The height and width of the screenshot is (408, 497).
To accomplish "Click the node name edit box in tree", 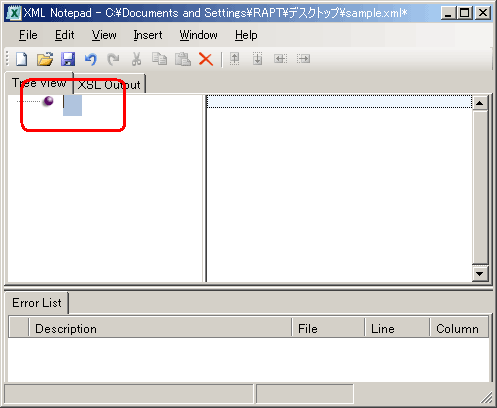I will 72,105.
